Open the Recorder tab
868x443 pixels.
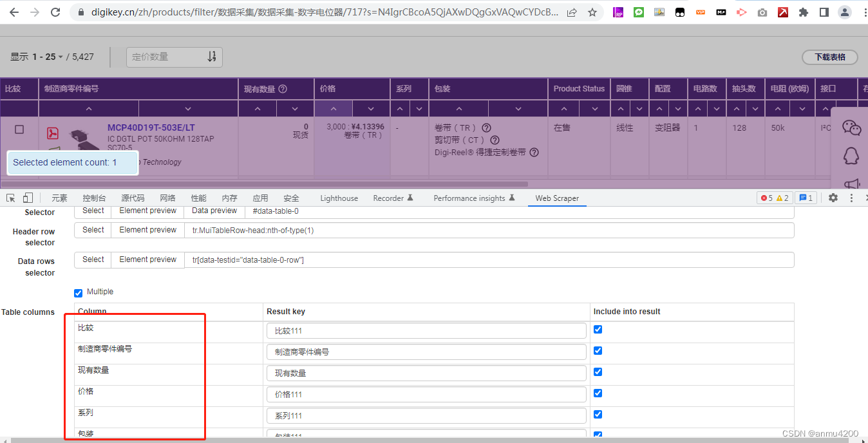[393, 198]
